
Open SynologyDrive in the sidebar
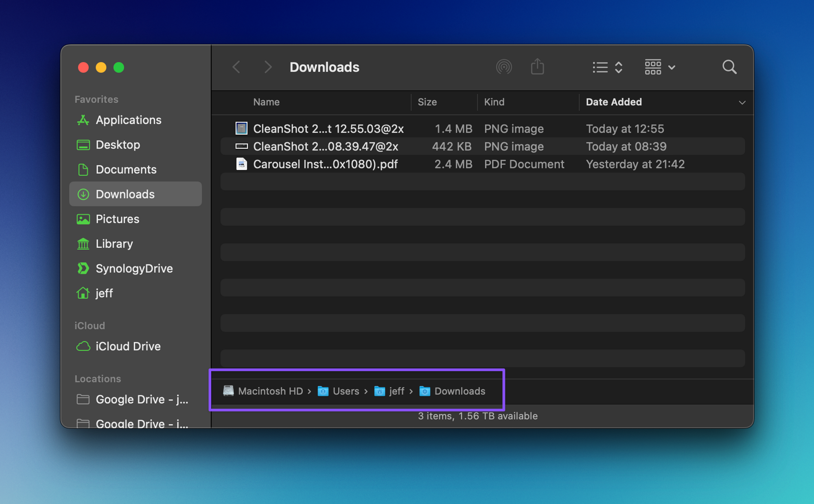click(134, 268)
